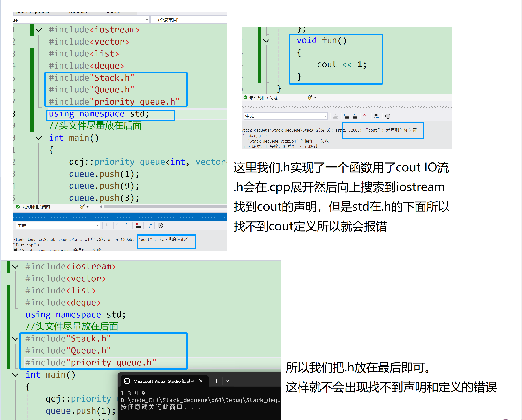Click 未找到相关问题 status below void fun() editor
522x420 pixels.
263,98
